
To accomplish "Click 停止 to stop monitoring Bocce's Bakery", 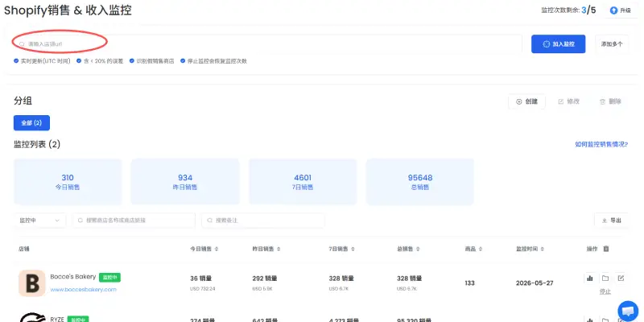I will pyautogui.click(x=605, y=291).
